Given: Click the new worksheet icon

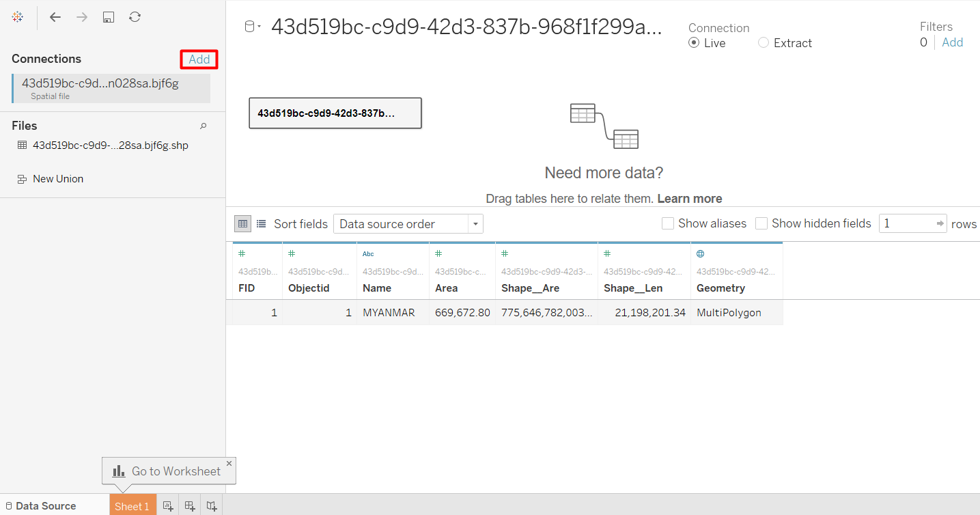Looking at the screenshot, I should click(x=168, y=506).
